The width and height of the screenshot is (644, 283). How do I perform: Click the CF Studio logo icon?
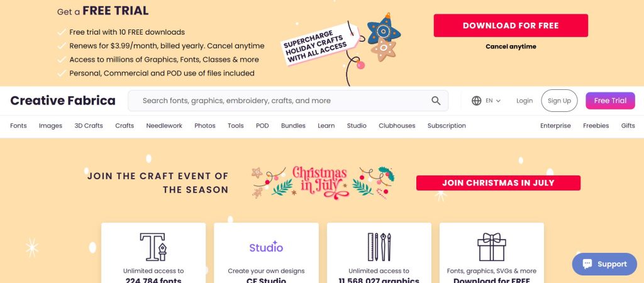point(266,247)
